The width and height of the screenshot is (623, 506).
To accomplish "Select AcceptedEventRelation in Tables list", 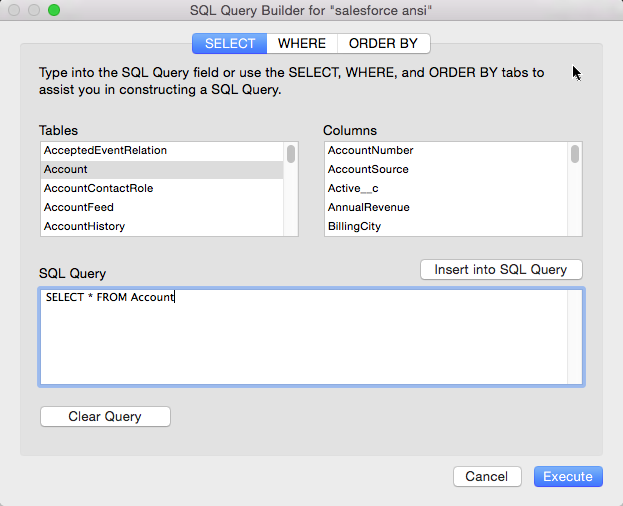I will [162, 151].
